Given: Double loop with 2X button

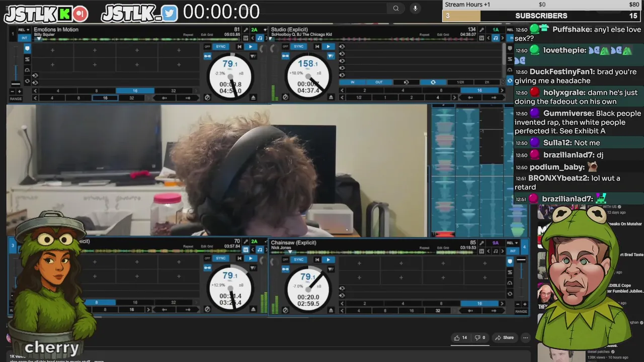Looking at the screenshot, I should 487,82.
